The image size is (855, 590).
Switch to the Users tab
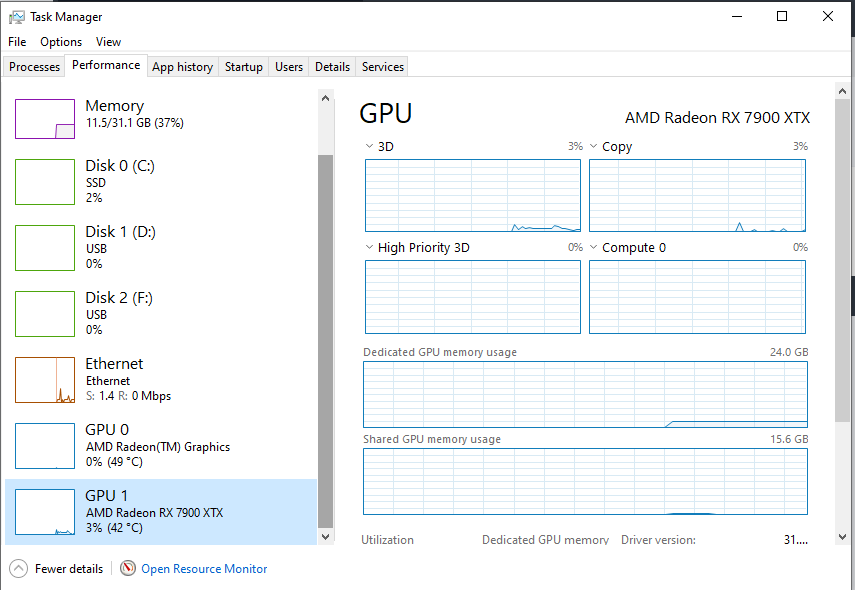pyautogui.click(x=288, y=67)
